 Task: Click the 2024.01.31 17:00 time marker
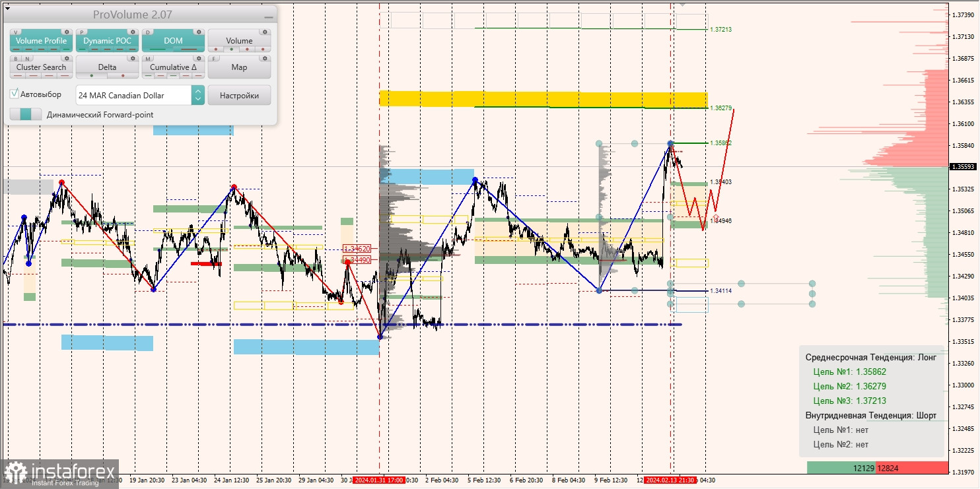tap(378, 480)
